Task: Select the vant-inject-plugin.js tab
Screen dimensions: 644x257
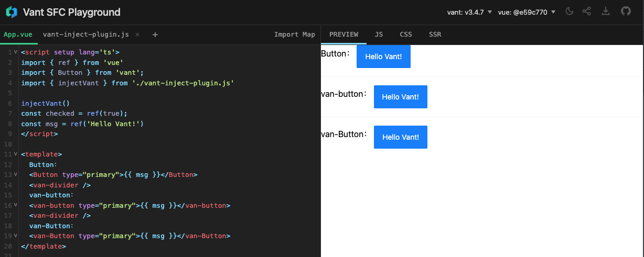Action: click(x=85, y=35)
